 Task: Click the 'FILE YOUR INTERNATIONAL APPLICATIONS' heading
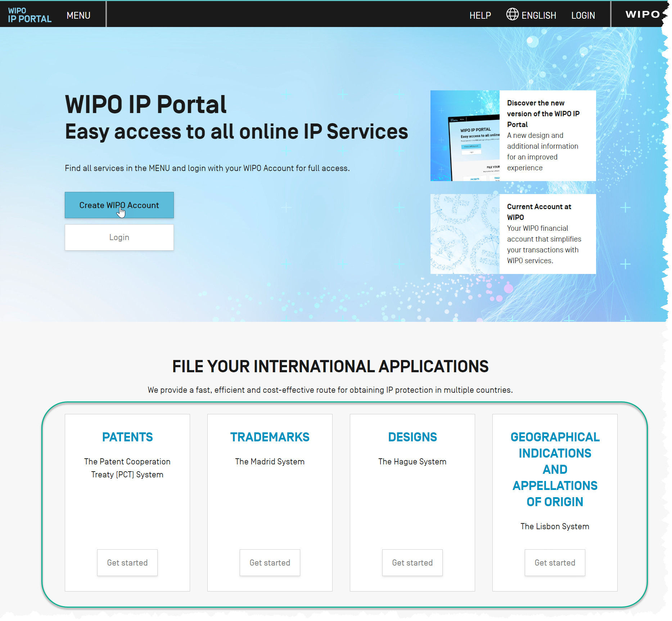click(x=330, y=366)
